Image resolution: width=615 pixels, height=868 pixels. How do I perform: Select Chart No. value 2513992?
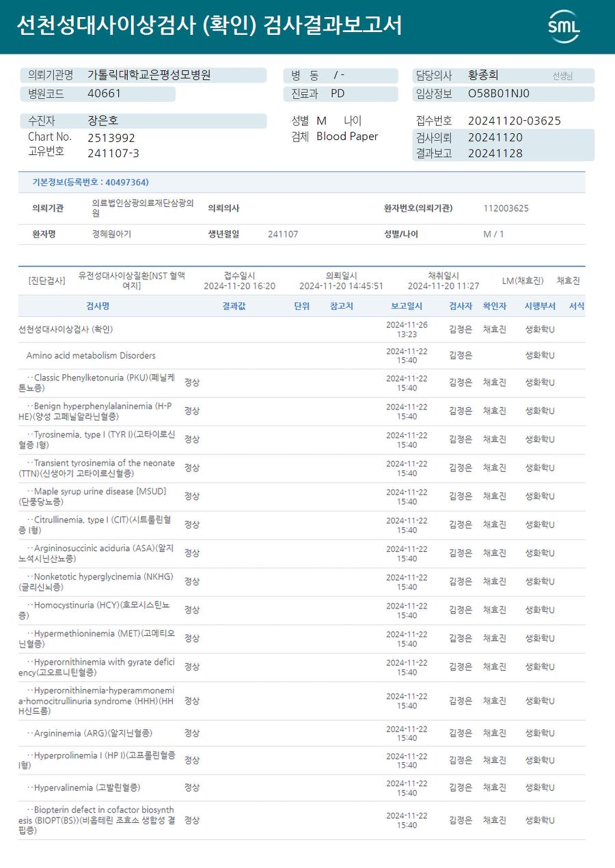[111, 138]
